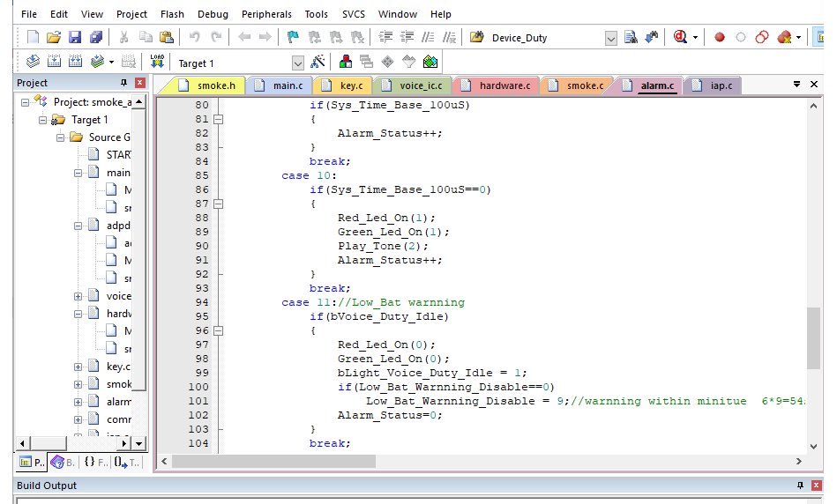Open the Target 1 selection dropdown
Screen dimensions: 837x504
(297, 63)
